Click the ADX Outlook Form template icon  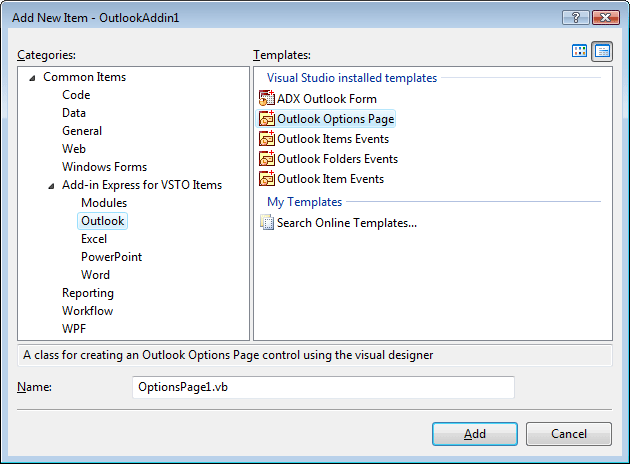(x=267, y=98)
